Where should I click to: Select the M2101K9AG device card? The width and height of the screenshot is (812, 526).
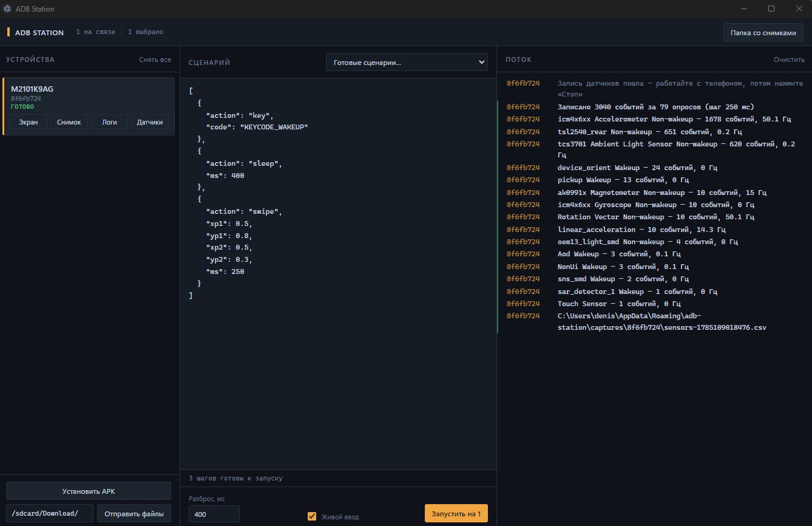[x=89, y=106]
